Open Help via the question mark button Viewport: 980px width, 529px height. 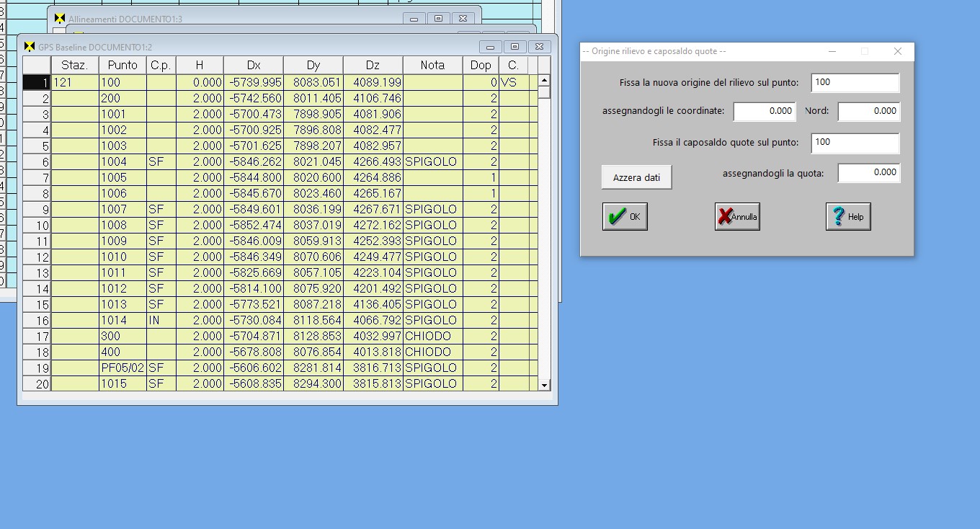[x=848, y=217]
